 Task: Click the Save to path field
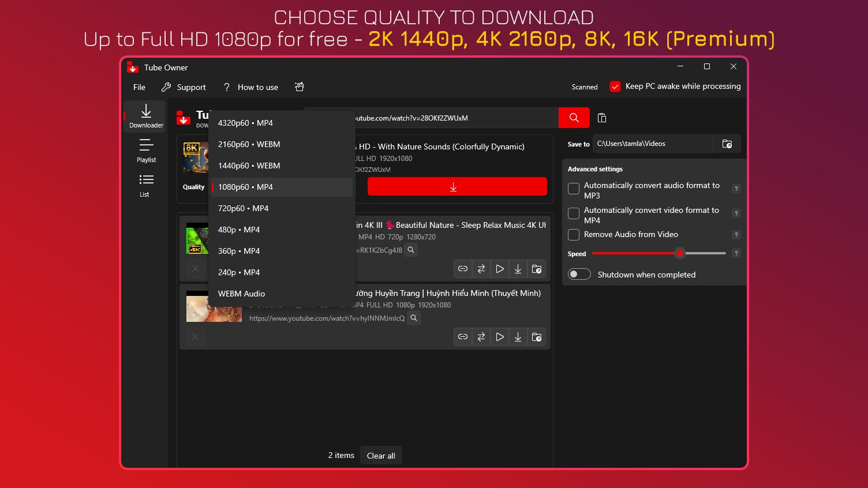(x=653, y=144)
